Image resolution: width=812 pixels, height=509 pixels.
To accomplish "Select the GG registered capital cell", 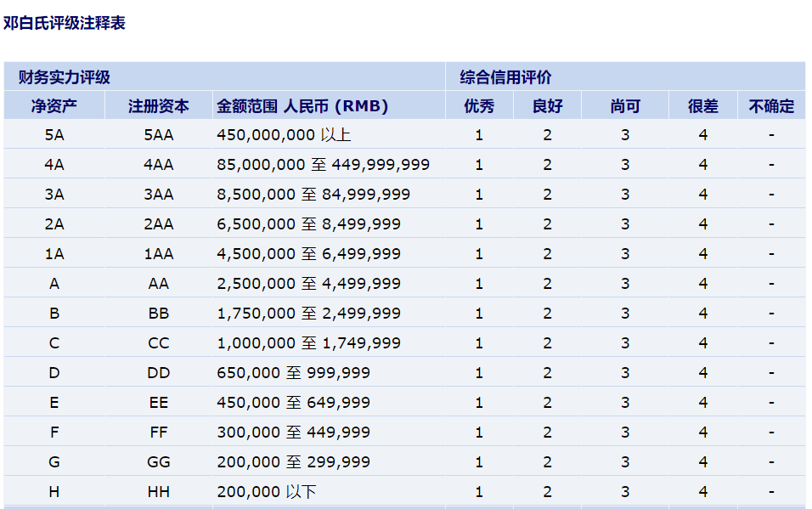I will (159, 461).
